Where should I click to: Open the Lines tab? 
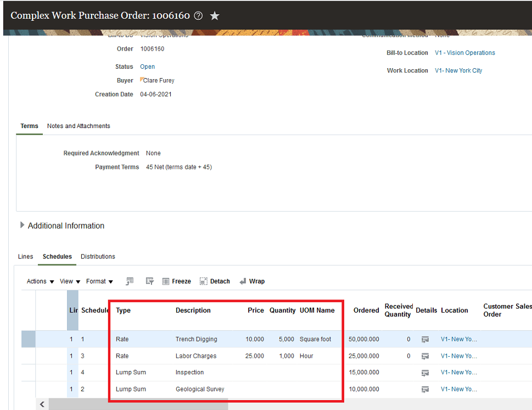(25, 256)
